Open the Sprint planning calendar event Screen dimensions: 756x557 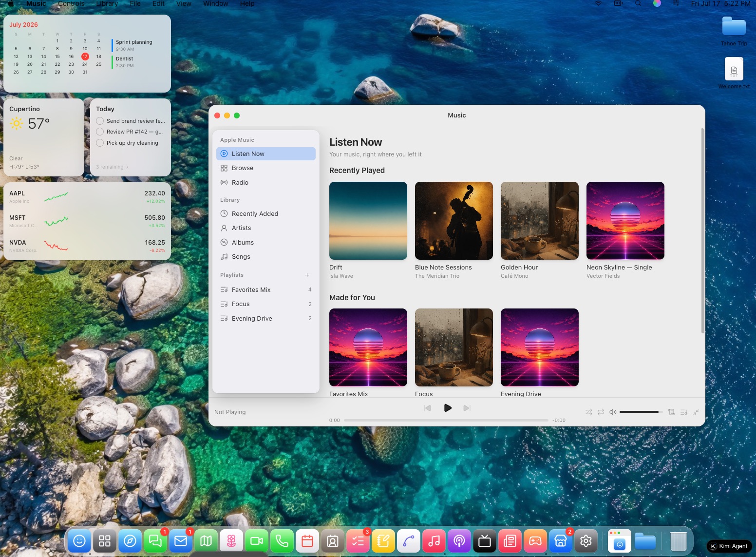(138, 45)
